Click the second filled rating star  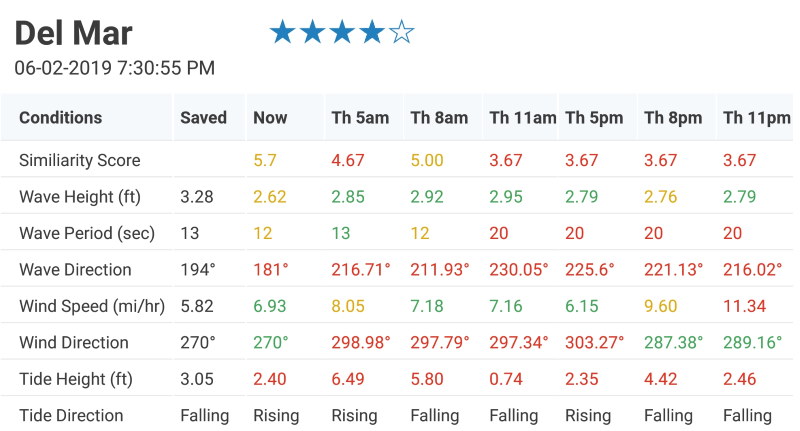312,32
